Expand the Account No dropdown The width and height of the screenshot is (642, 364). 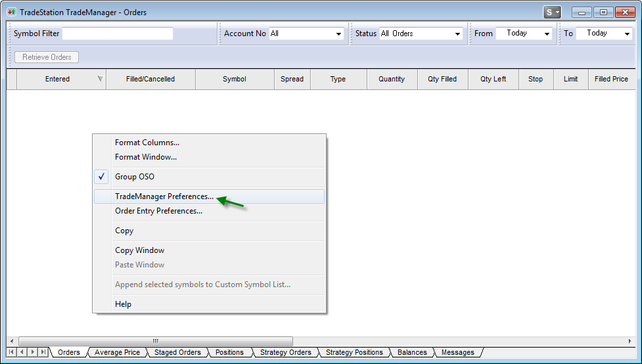point(339,34)
